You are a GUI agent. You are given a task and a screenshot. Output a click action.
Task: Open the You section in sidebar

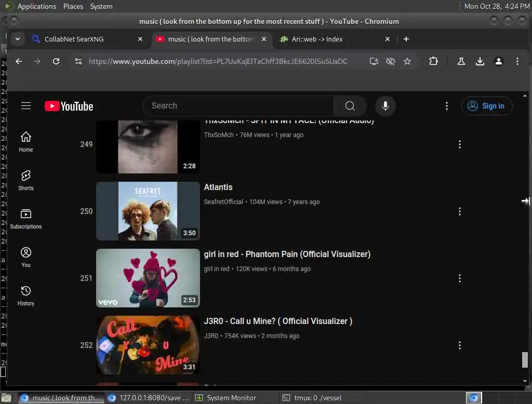click(x=26, y=257)
